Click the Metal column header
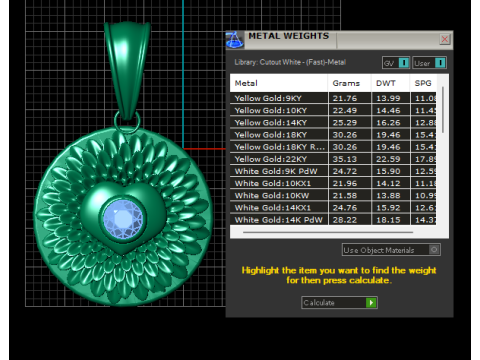Screen dimensions: 480x360 [x=279, y=83]
